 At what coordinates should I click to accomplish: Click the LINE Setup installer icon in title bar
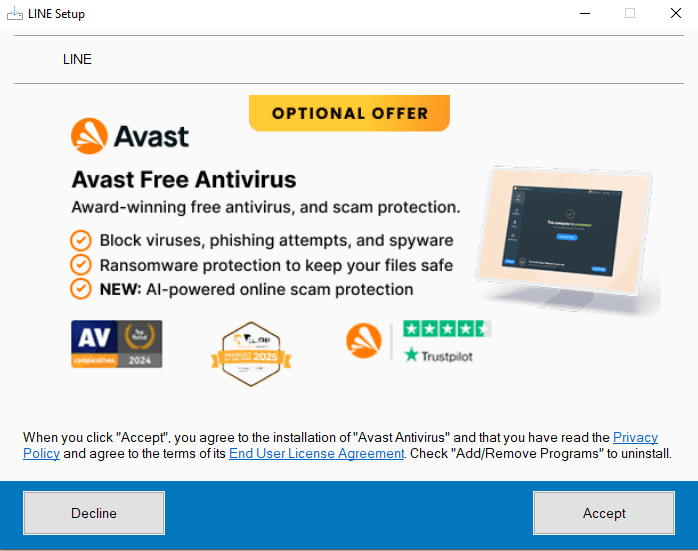[x=15, y=13]
